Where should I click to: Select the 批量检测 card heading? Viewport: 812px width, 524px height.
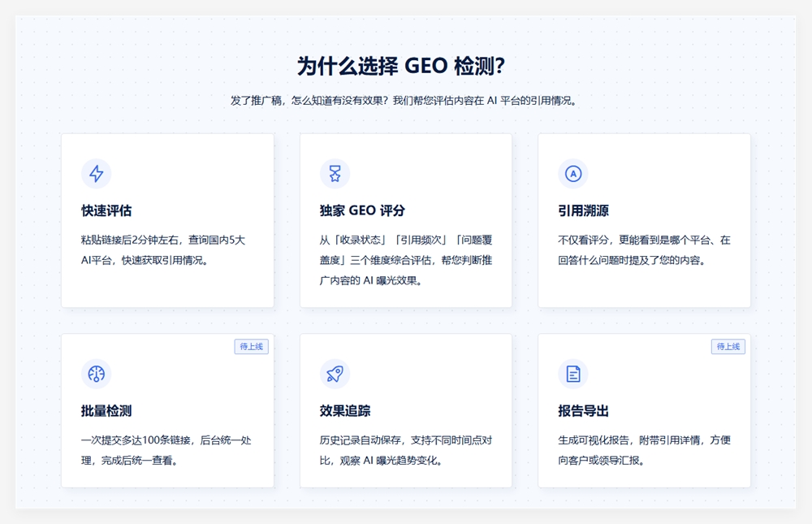96,410
